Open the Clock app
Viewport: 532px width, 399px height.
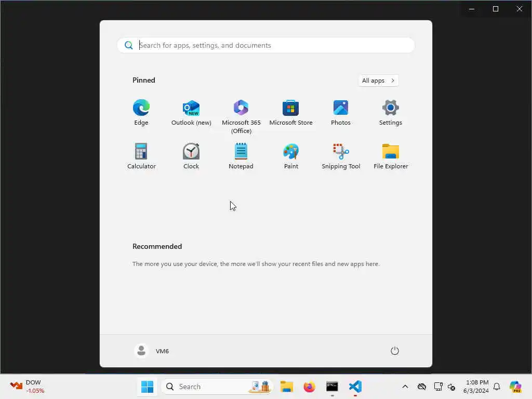(x=191, y=156)
